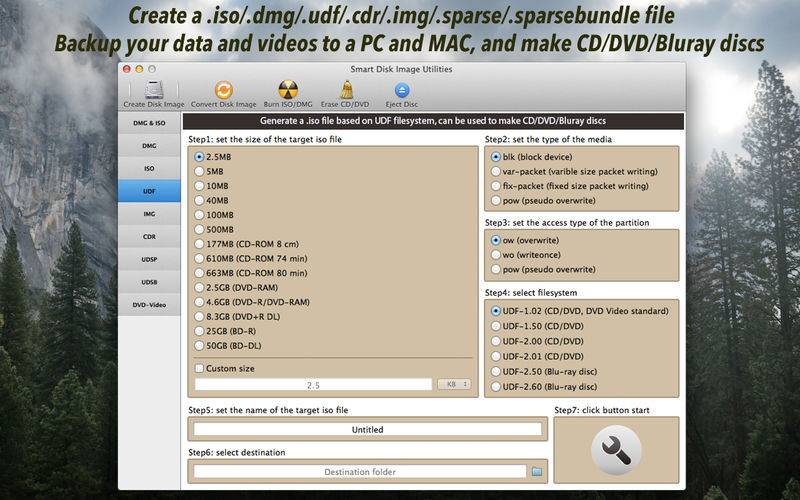Click the red close window button
800x500 pixels.
coord(127,69)
